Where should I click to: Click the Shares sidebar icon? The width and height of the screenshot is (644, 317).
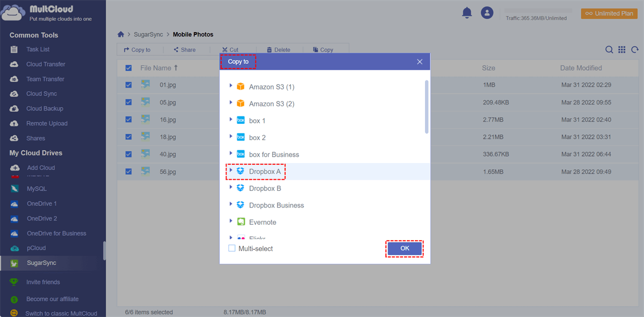click(14, 138)
